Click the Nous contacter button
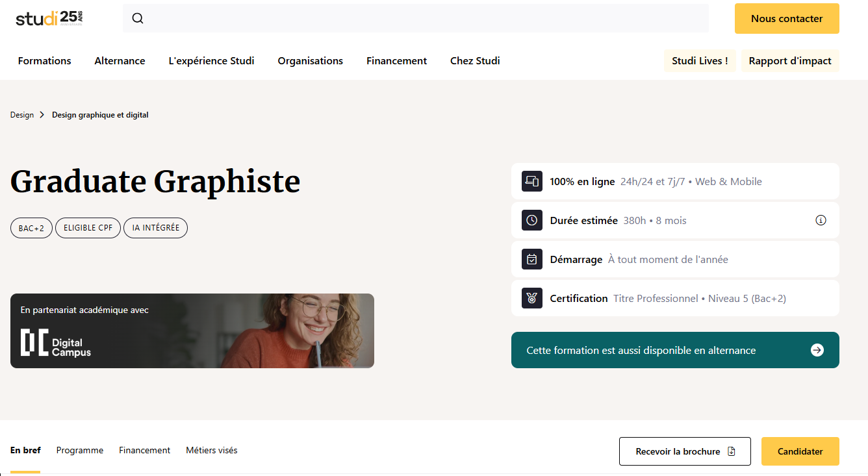 (x=787, y=18)
